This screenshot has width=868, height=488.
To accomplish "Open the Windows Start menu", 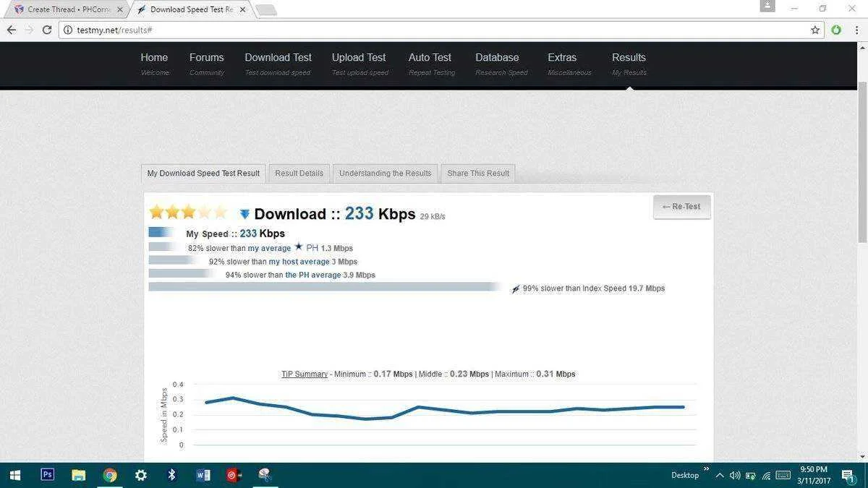I will point(14,475).
